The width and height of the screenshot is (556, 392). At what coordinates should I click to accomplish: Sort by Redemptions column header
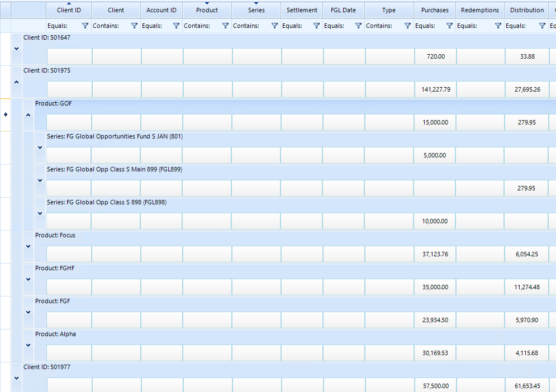point(480,10)
